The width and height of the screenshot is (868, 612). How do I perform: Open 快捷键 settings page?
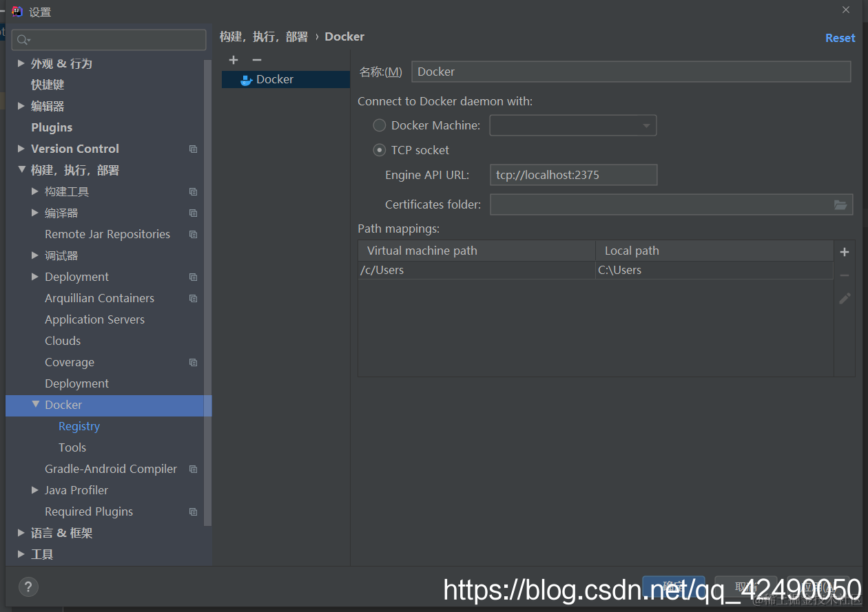tap(48, 85)
